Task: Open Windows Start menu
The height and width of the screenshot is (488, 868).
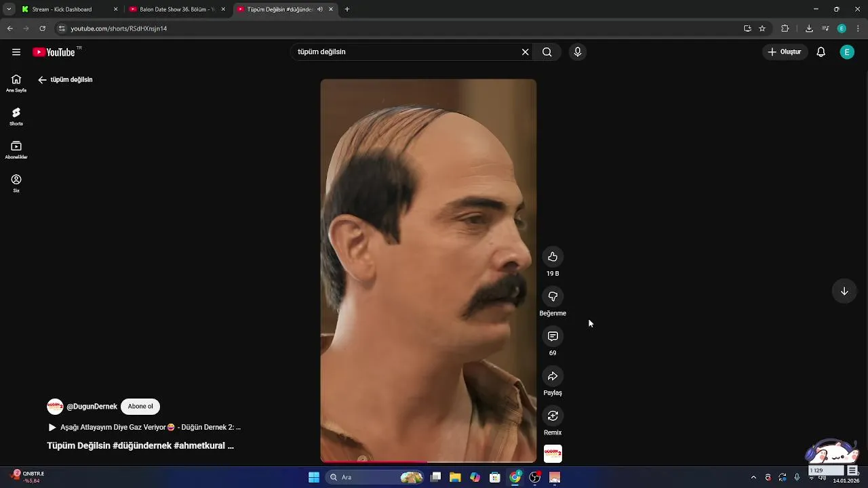Action: pos(314,477)
